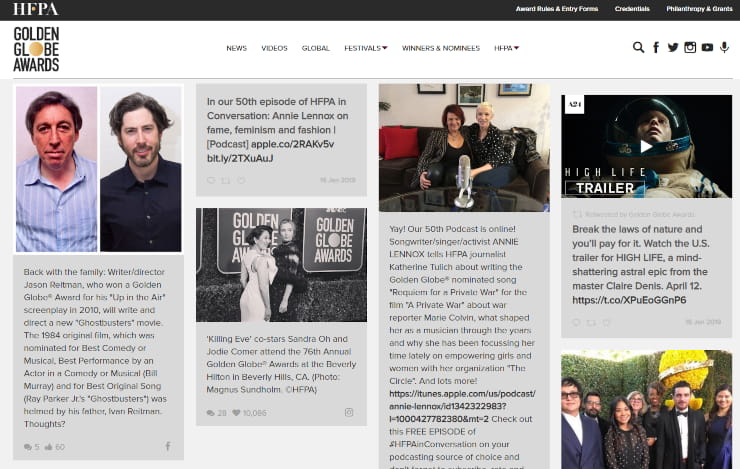Like the Annie Lennox podcast tweet

click(x=241, y=180)
